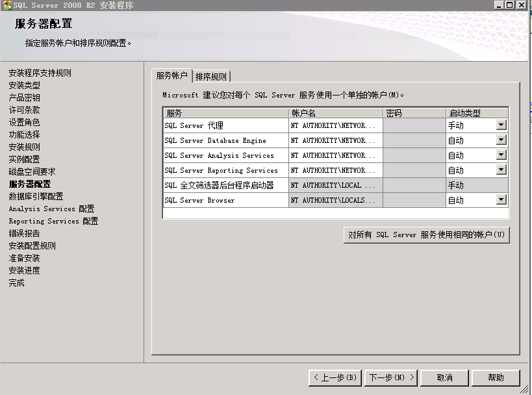Click 安装程序支持规则 step in sidebar
532x395 pixels.
[x=40, y=73]
